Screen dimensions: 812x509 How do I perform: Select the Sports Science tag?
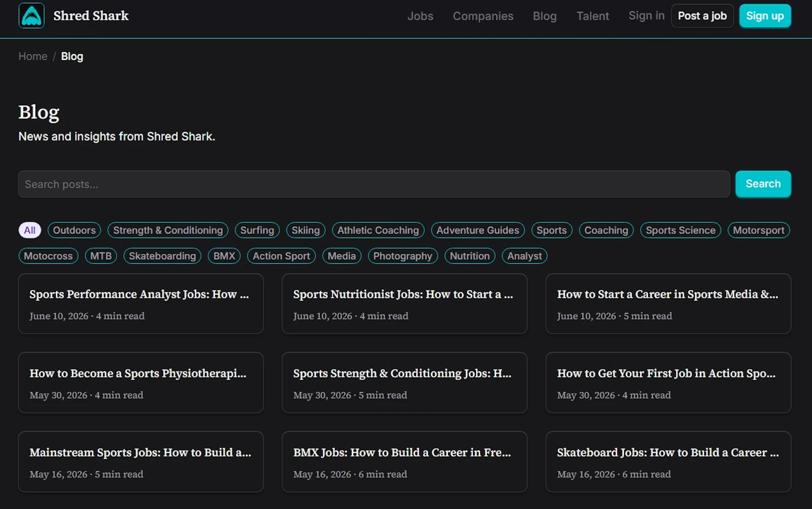tap(681, 230)
